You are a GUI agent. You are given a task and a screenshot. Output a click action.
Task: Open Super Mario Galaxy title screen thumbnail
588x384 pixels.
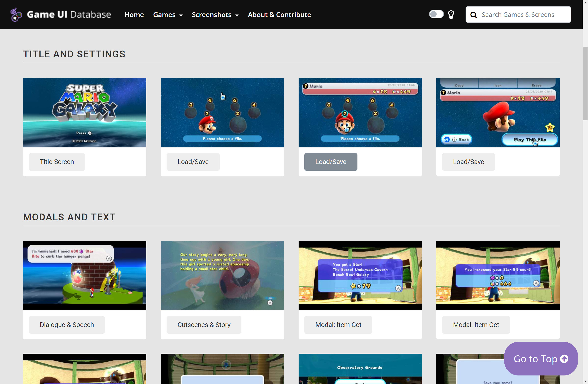84,113
